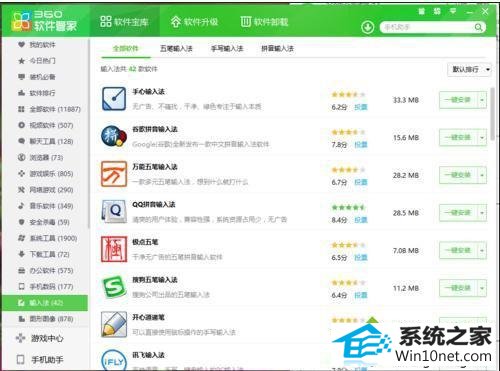500x371 pixels.
Task: Select 游戏娱乐 (805) category
Action: 45,174
